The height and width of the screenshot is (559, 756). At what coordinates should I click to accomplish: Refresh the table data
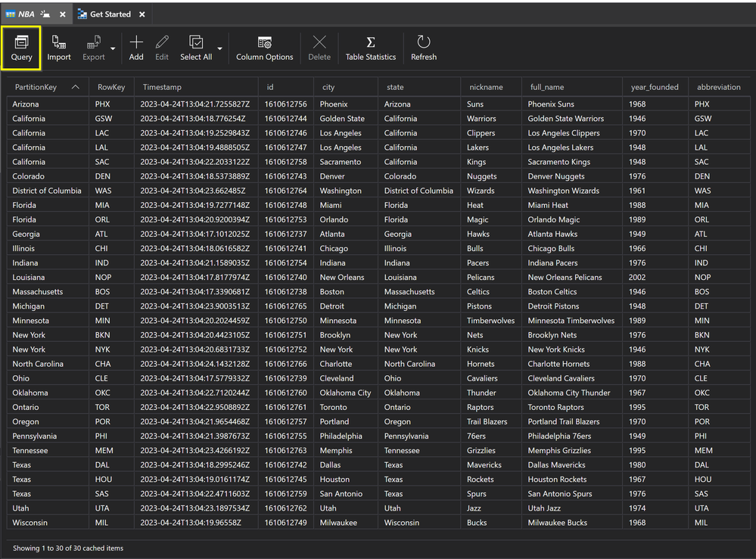[x=423, y=48]
